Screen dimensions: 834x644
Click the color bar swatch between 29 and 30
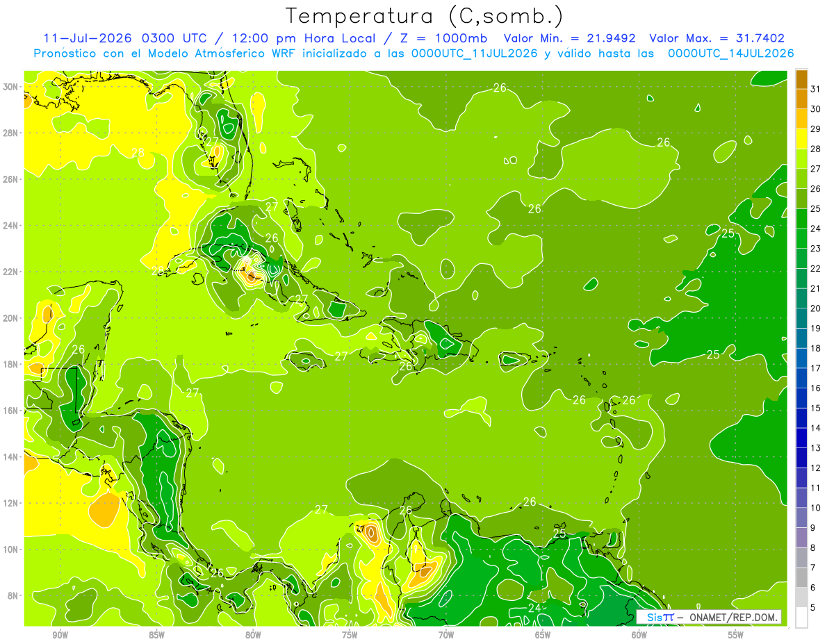(x=802, y=119)
